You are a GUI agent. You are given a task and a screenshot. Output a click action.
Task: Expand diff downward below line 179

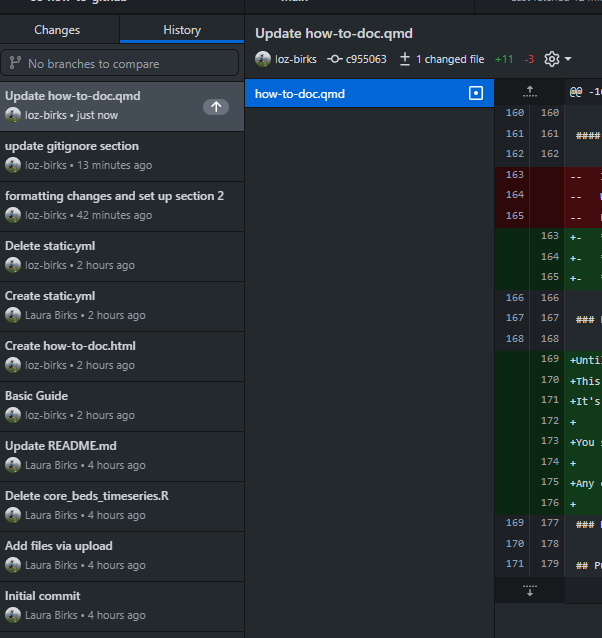coord(530,591)
